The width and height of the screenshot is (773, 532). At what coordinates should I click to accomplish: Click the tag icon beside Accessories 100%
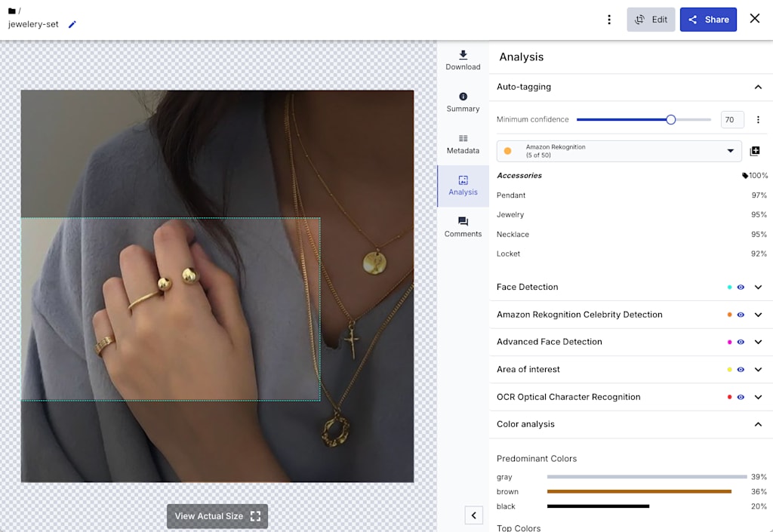tap(745, 176)
